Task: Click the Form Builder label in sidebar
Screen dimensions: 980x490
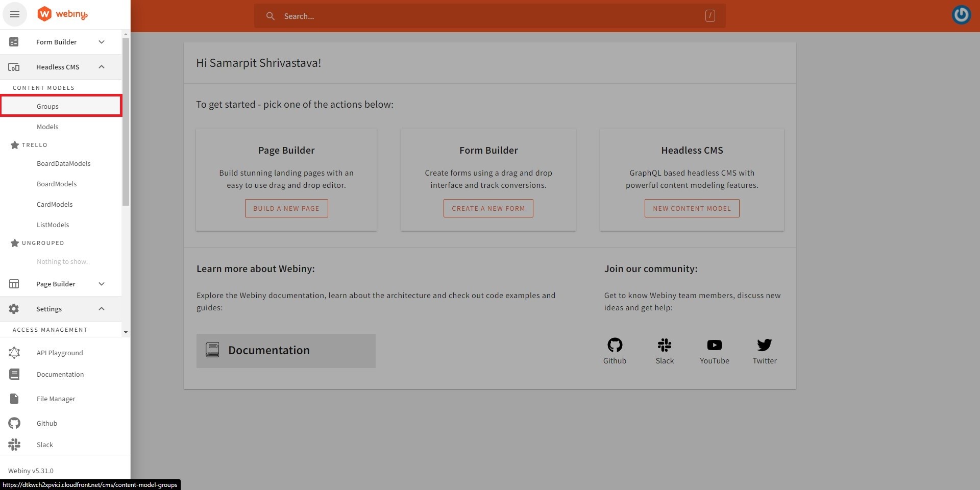Action: (57, 42)
